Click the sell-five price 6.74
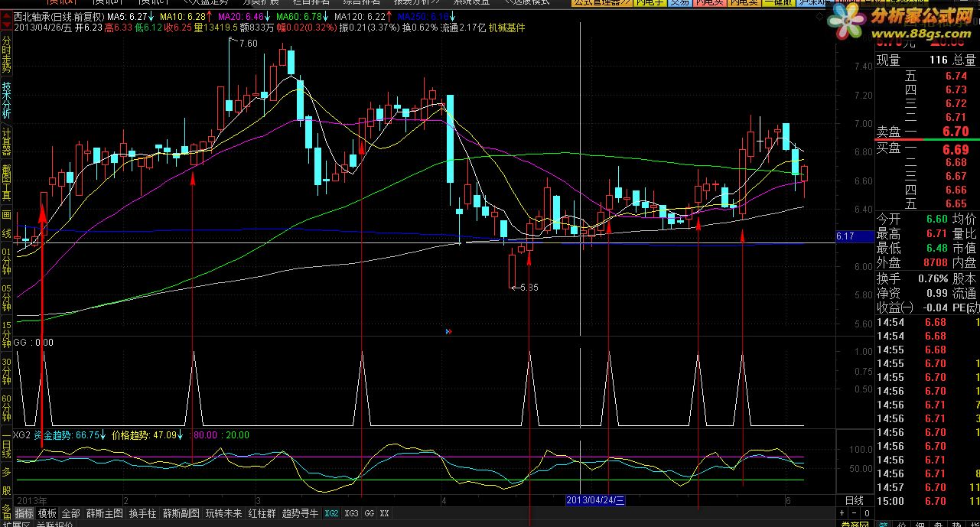The height and width of the screenshot is (527, 980). pyautogui.click(x=956, y=76)
